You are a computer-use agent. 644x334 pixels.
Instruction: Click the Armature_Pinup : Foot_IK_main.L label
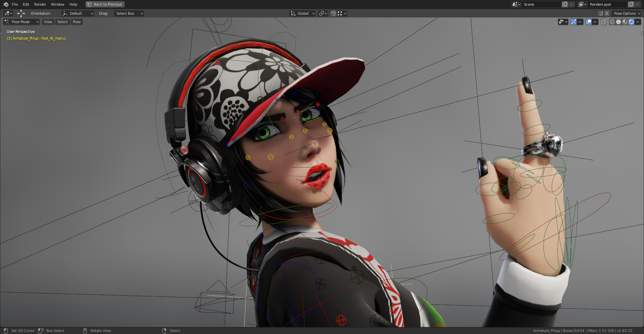click(x=37, y=38)
